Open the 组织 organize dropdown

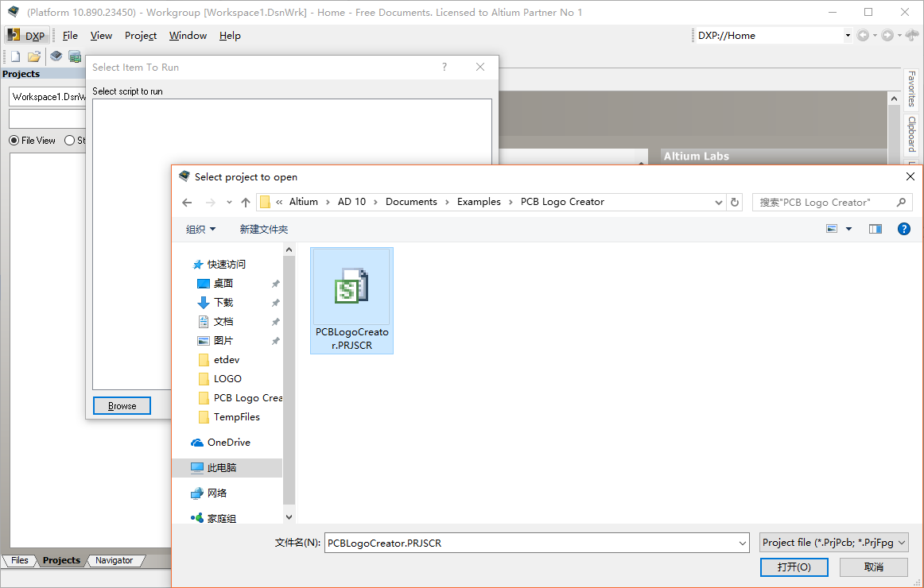coord(201,230)
